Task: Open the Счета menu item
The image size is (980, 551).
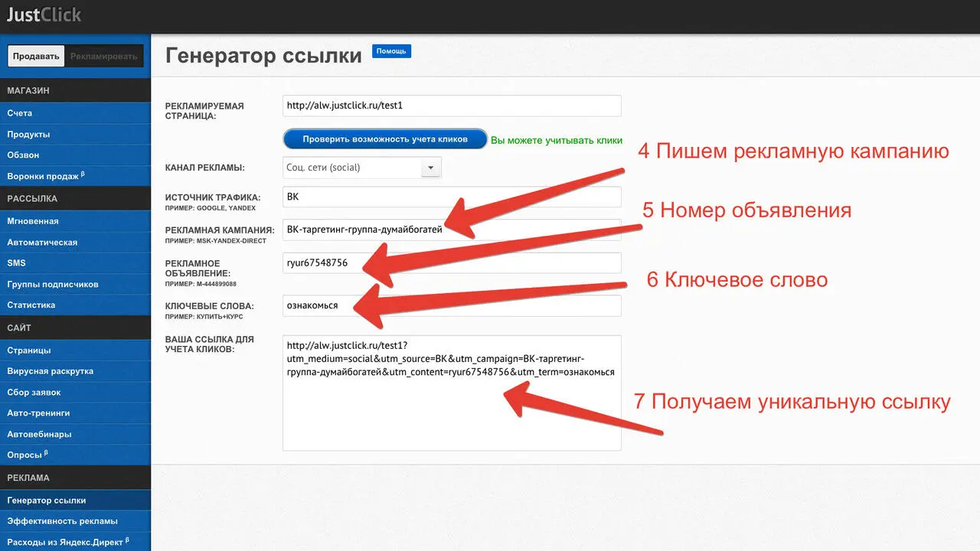Action: click(x=75, y=113)
